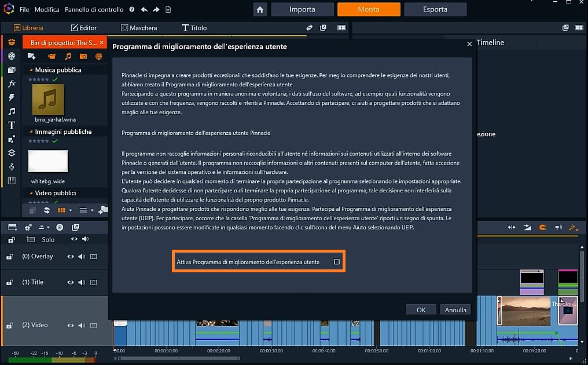
Task: Open the montage squares sidebar icon
Action: [x=12, y=139]
